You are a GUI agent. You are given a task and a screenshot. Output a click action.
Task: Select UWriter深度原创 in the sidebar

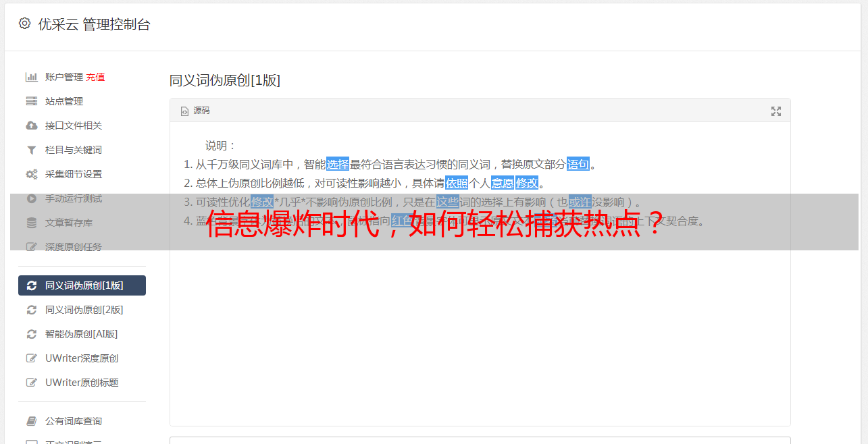pyautogui.click(x=82, y=358)
